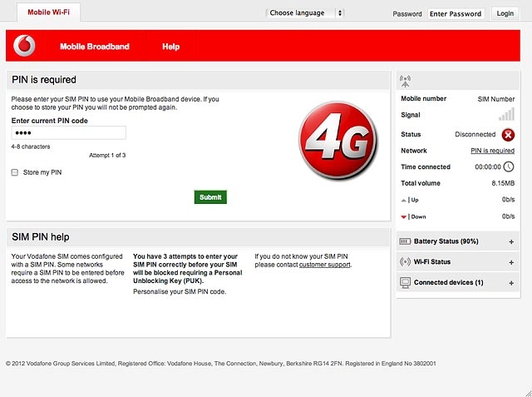The height and width of the screenshot is (397, 532).
Task: Click the antenna tower icon in status panel
Action: pyautogui.click(x=405, y=82)
